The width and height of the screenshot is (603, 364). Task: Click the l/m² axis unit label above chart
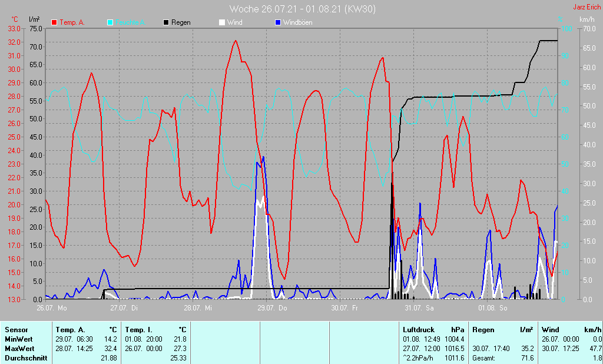(x=34, y=19)
